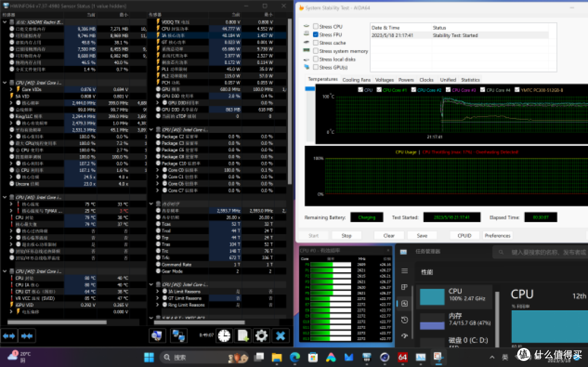
Task: Expand Core VIDs row in HWiNFO
Action: [11, 89]
